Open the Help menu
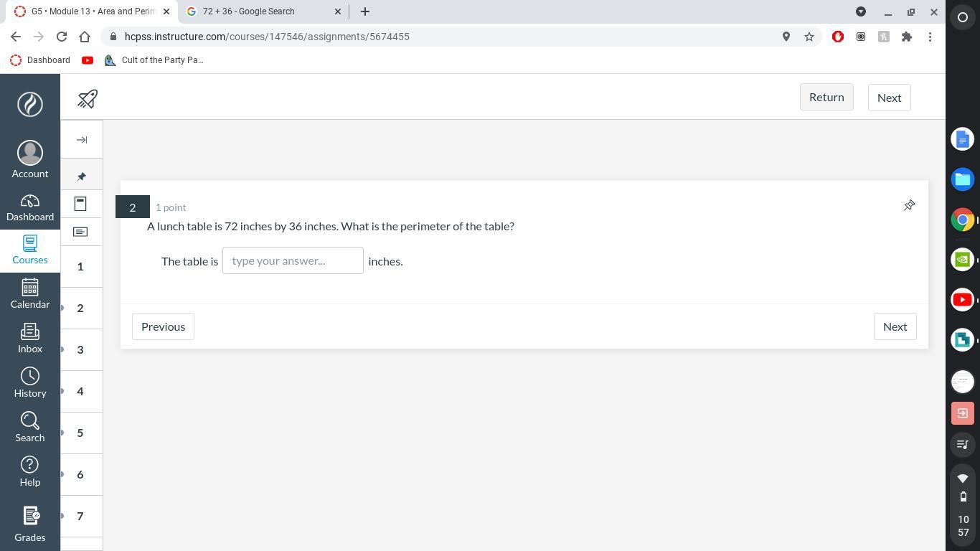980x551 pixels. (30, 472)
